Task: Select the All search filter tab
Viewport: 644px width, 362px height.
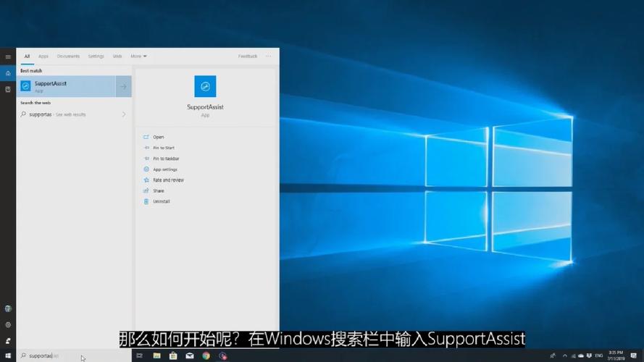Action: (x=27, y=56)
